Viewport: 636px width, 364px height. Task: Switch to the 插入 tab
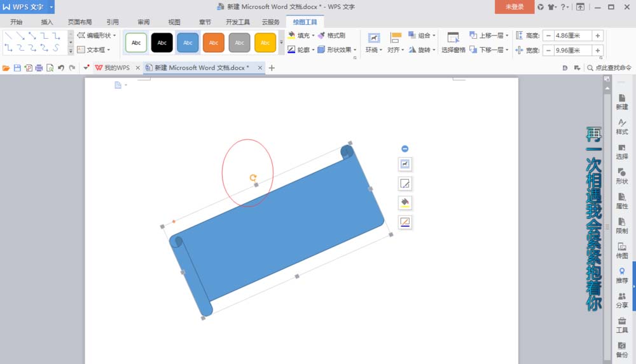47,22
